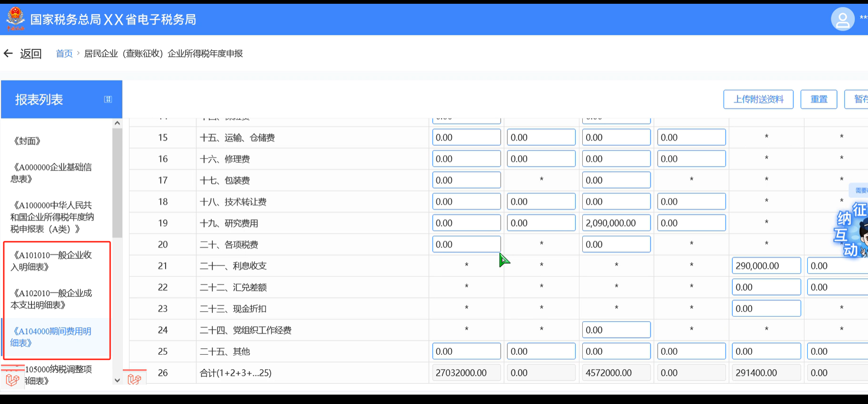This screenshot has height=404, width=868.
Task: Click the 报表列表 panel header
Action: coord(62,99)
